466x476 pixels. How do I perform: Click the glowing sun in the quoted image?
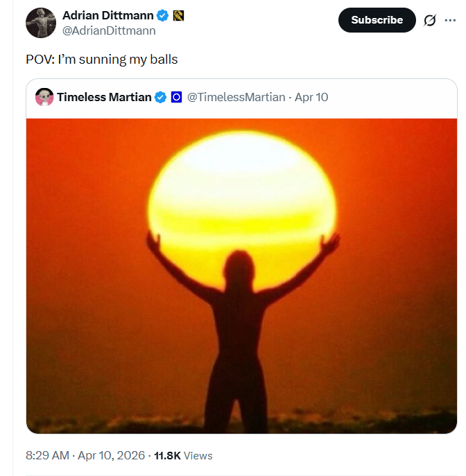pos(241,187)
